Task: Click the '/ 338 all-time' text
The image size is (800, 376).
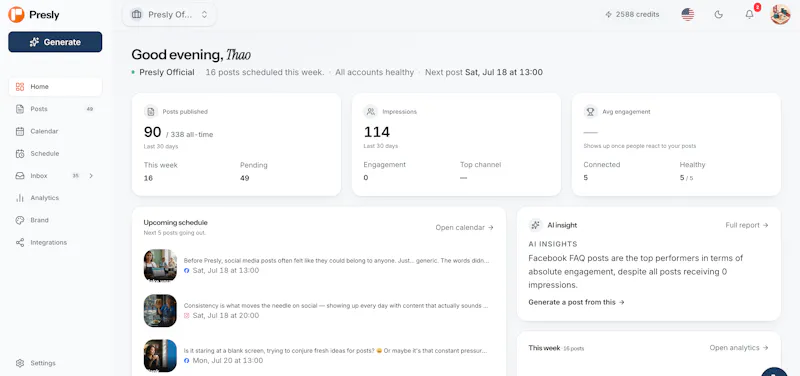Action: pyautogui.click(x=190, y=135)
